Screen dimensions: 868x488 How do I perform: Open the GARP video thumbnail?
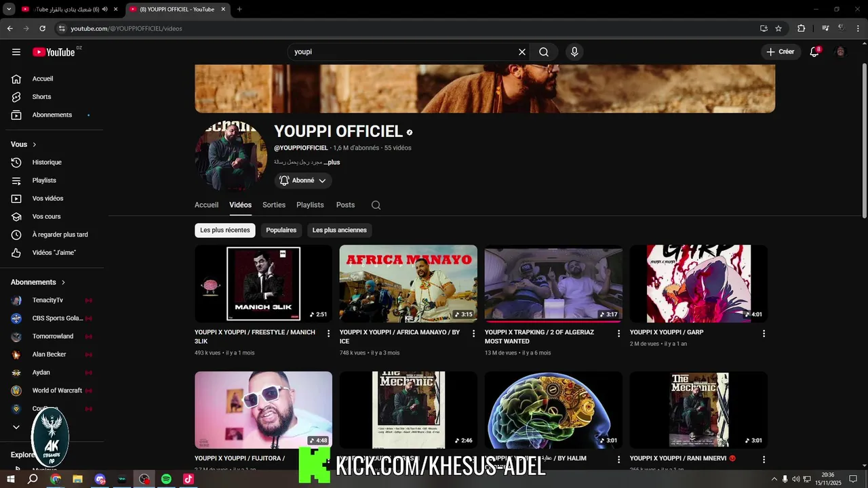pyautogui.click(x=698, y=283)
